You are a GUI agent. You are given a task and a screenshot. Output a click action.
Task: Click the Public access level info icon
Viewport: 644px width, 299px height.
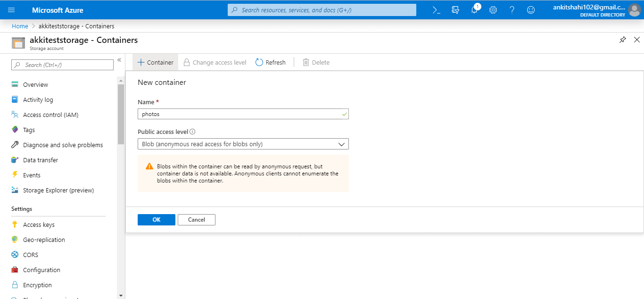click(192, 132)
